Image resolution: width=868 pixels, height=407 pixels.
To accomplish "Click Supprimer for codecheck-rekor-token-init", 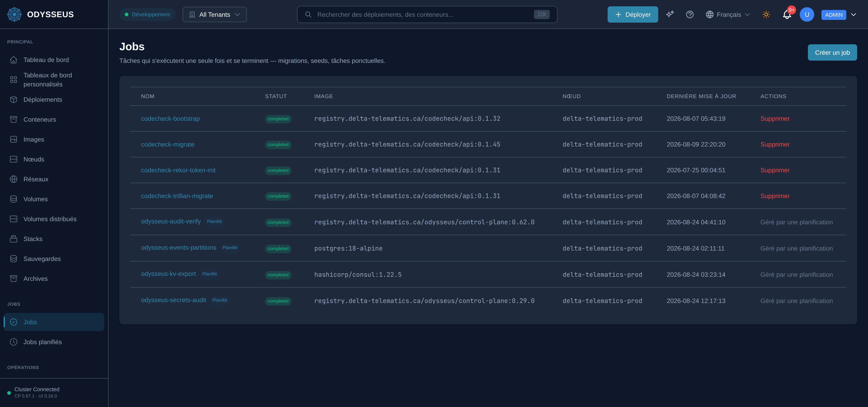I will point(775,170).
